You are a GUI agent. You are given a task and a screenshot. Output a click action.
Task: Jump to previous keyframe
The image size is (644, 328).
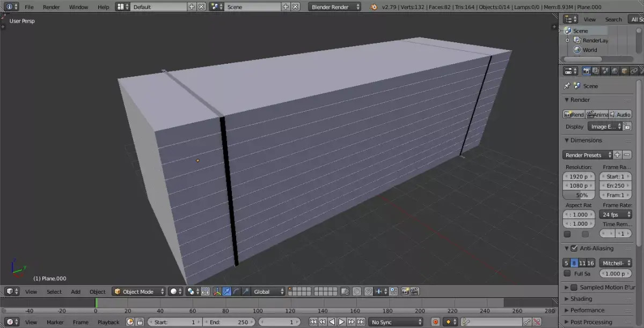coord(322,322)
